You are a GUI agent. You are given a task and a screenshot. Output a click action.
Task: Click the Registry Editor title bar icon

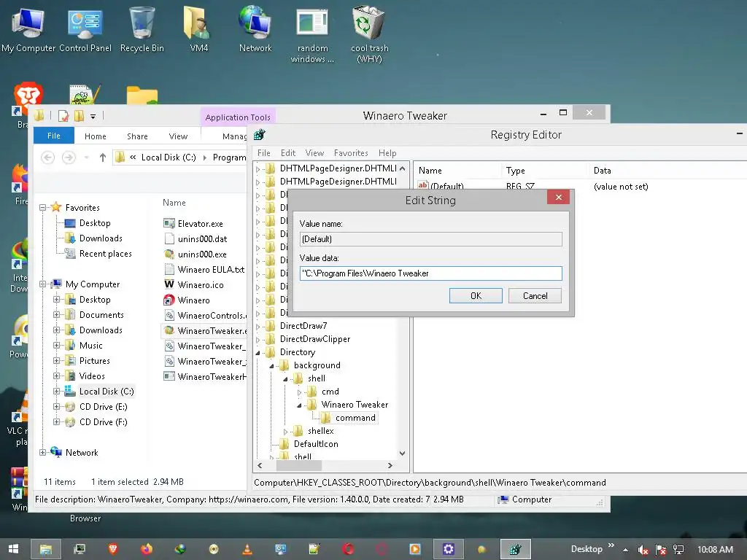pyautogui.click(x=259, y=135)
